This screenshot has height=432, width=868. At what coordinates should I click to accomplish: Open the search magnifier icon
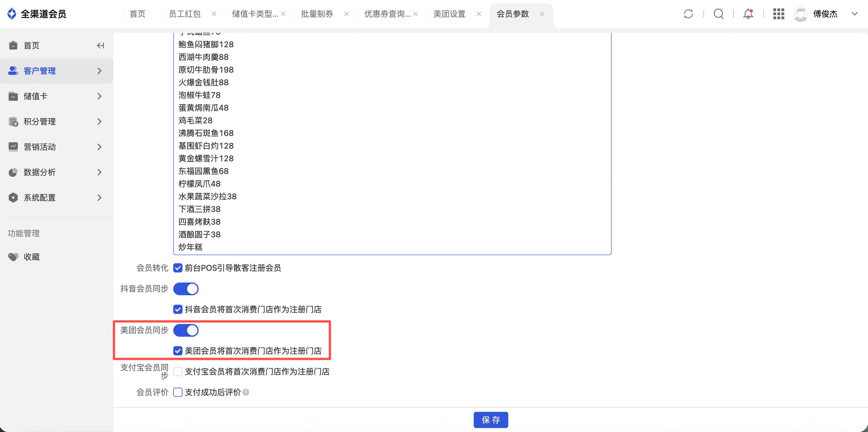coord(718,14)
